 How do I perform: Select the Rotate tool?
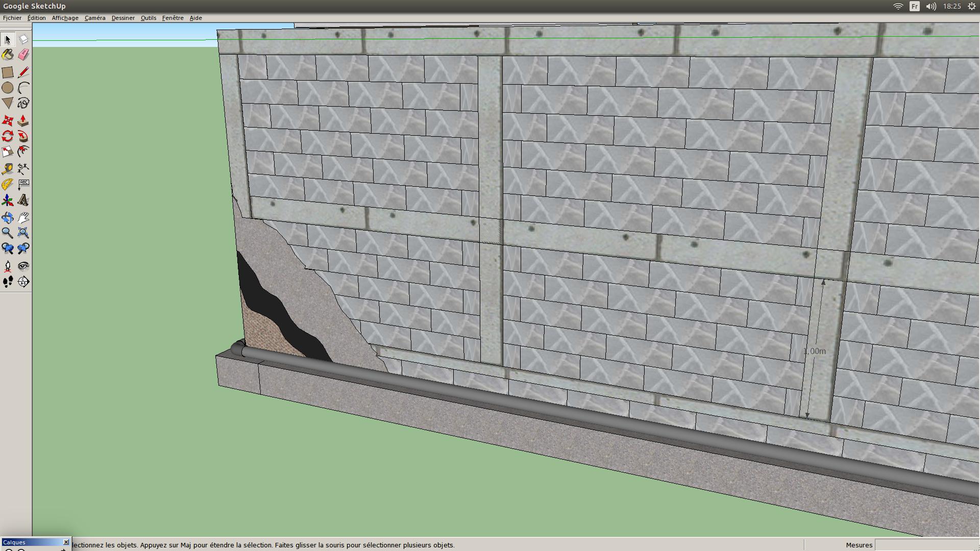point(8,136)
